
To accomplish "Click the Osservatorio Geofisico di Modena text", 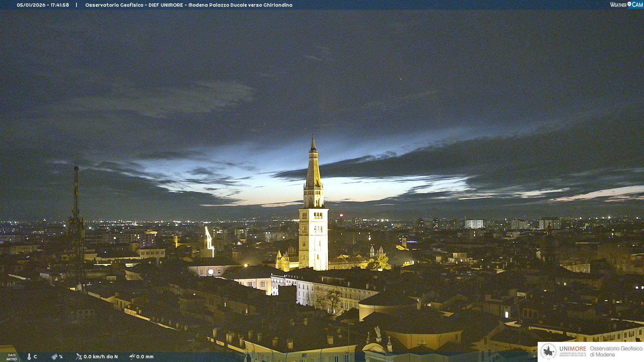I will coord(616,351).
